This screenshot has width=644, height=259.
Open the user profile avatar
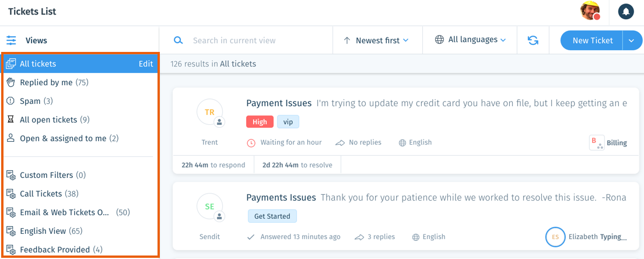tap(590, 11)
